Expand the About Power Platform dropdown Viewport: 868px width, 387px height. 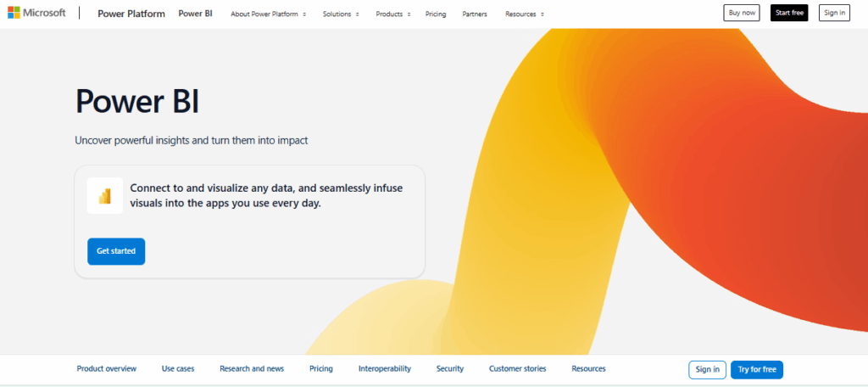tap(269, 14)
